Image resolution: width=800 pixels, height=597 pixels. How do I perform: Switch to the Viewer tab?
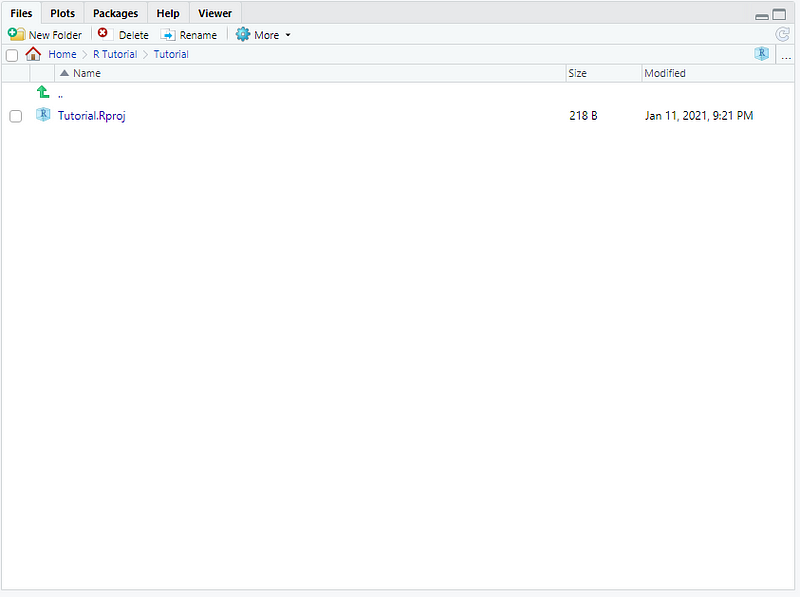click(x=215, y=13)
